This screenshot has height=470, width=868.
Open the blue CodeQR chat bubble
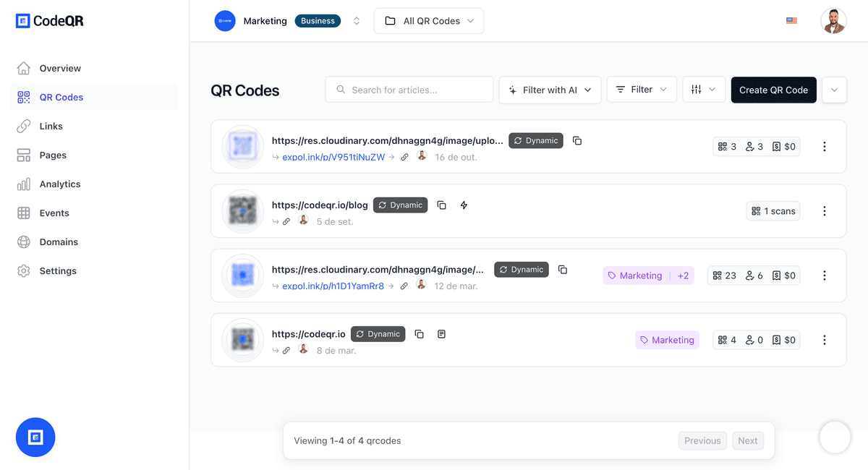pyautogui.click(x=35, y=437)
